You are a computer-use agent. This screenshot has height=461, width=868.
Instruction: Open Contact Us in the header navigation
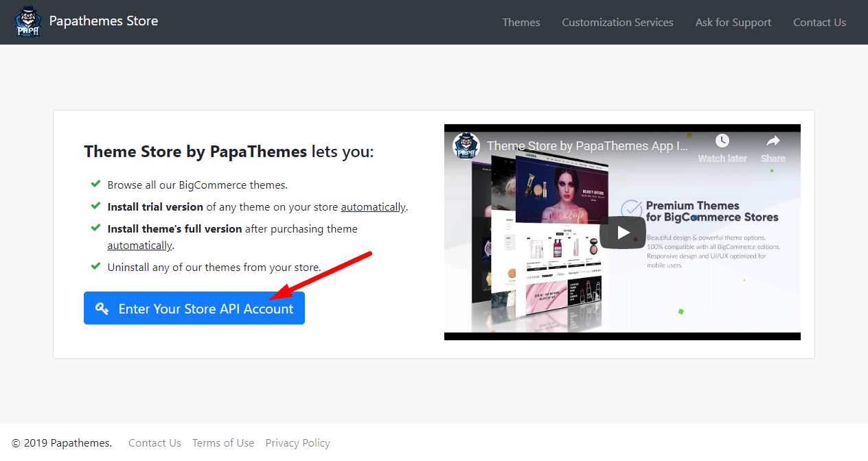819,23
